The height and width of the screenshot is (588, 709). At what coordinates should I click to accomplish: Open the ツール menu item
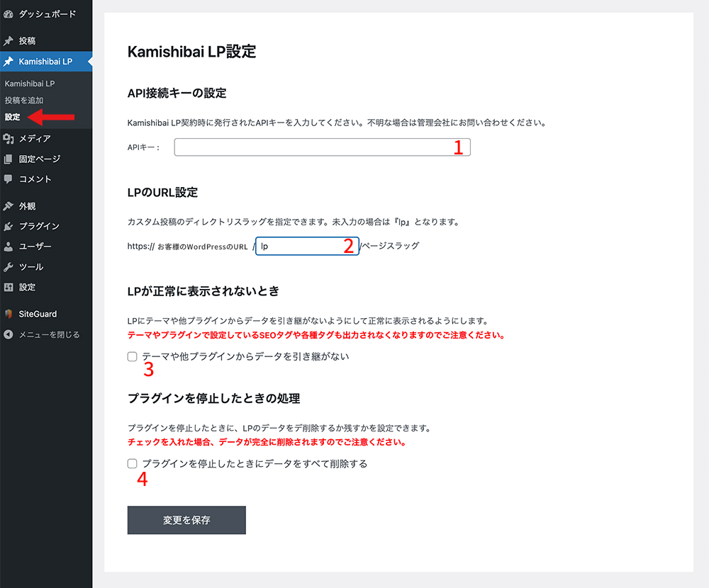(x=46, y=267)
